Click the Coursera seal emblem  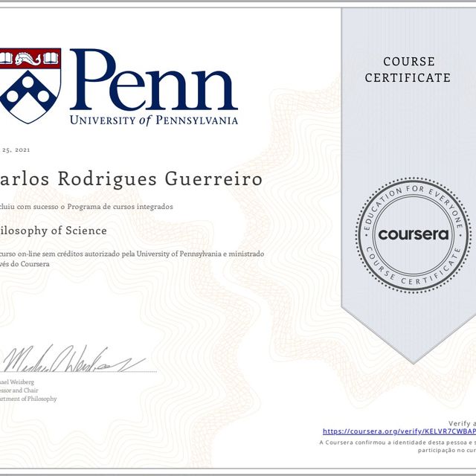pos(414,235)
